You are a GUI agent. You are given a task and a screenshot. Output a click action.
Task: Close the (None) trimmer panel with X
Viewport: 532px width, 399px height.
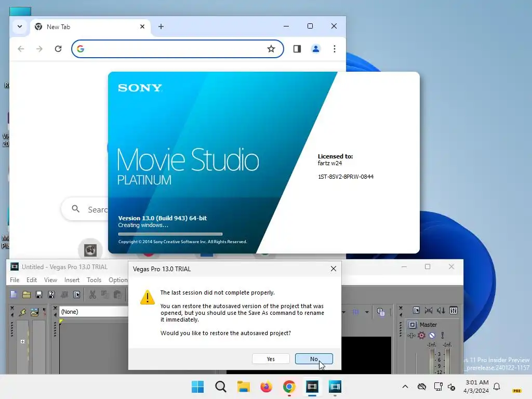(x=55, y=308)
